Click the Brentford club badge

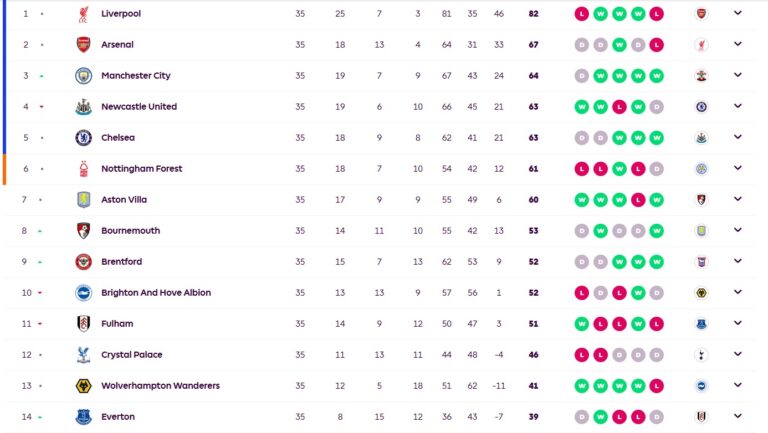point(83,262)
